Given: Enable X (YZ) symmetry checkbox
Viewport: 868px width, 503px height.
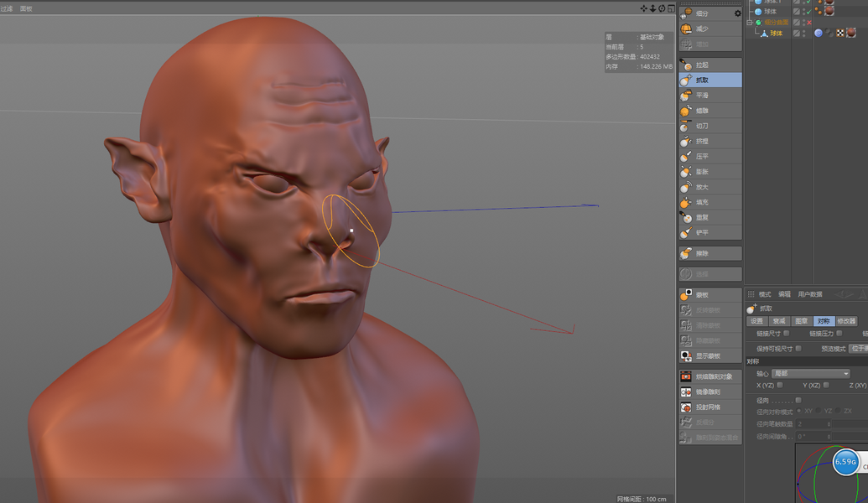Looking at the screenshot, I should tap(780, 385).
